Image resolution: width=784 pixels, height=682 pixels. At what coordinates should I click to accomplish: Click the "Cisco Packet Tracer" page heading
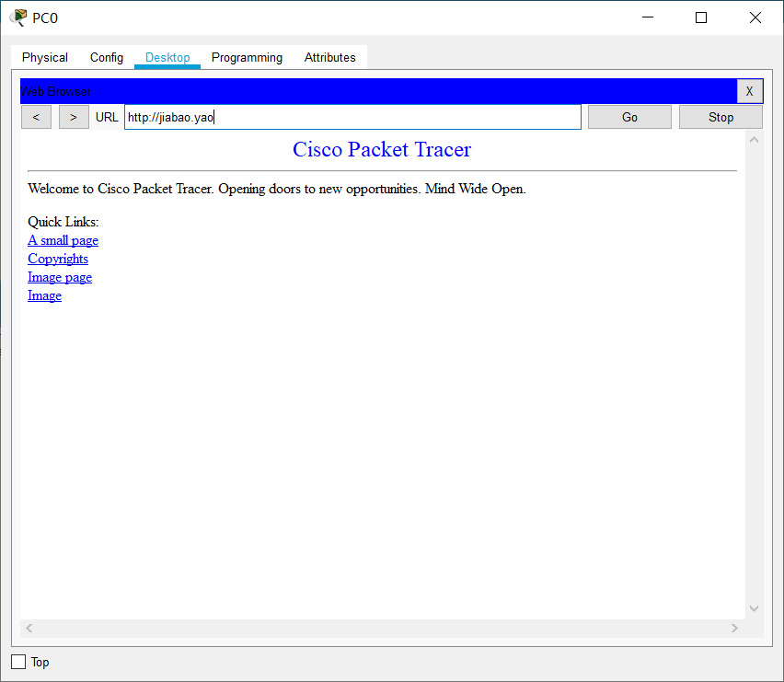[x=382, y=149]
